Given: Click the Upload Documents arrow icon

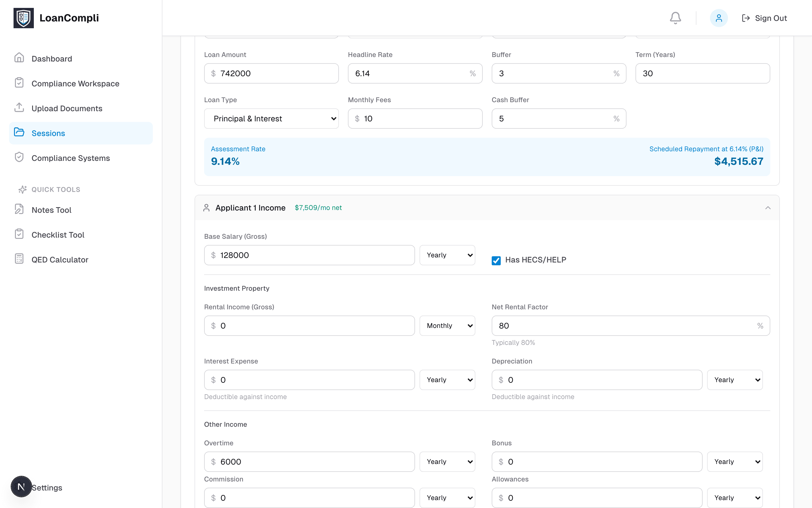Looking at the screenshot, I should point(19,108).
